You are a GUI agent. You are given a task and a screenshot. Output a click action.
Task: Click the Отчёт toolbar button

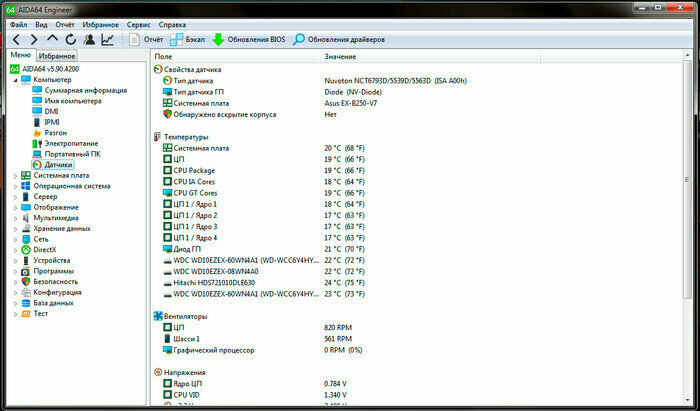[146, 40]
